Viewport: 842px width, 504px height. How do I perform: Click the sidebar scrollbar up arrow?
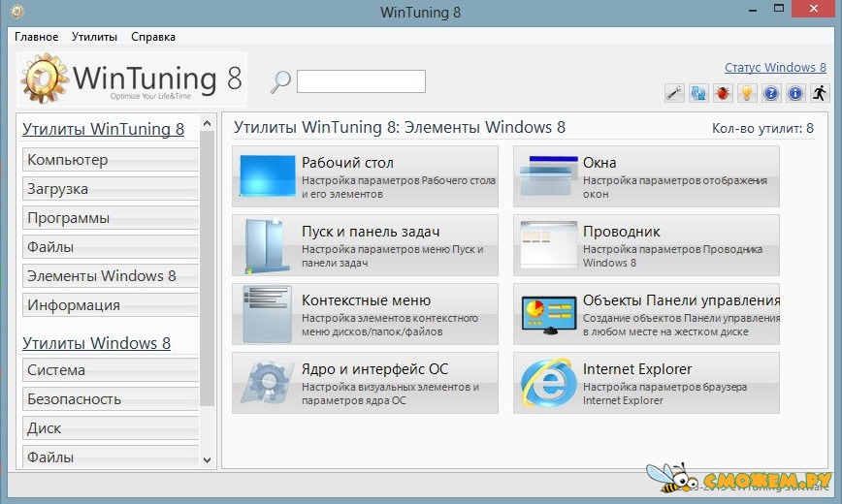tap(208, 123)
